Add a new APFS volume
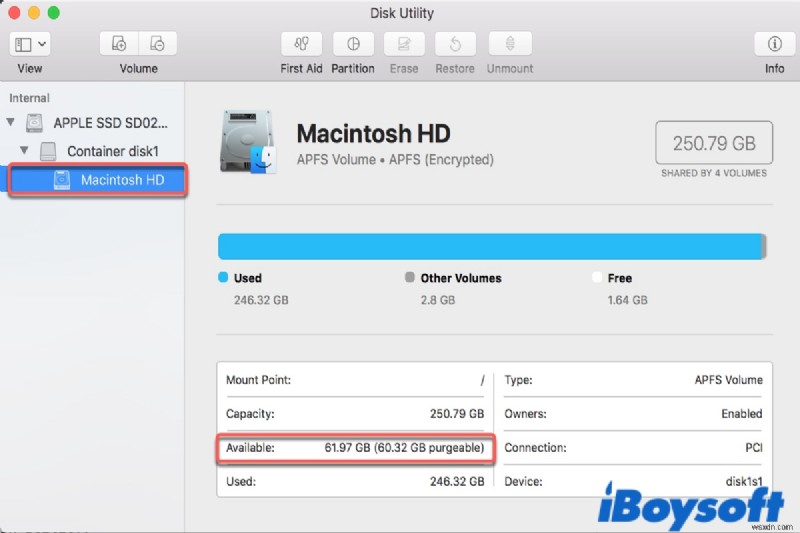Viewport: 800px width, 533px height. pos(119,44)
